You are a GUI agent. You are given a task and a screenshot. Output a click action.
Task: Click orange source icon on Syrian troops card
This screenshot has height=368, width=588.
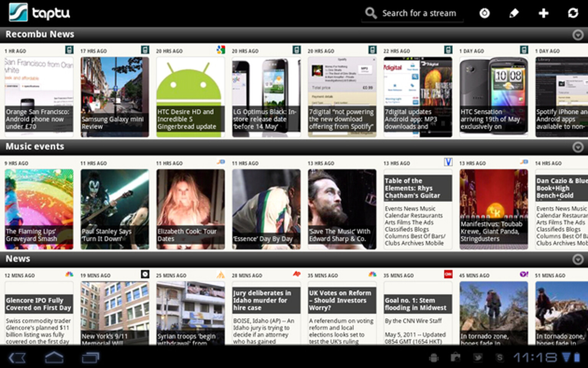220,274
